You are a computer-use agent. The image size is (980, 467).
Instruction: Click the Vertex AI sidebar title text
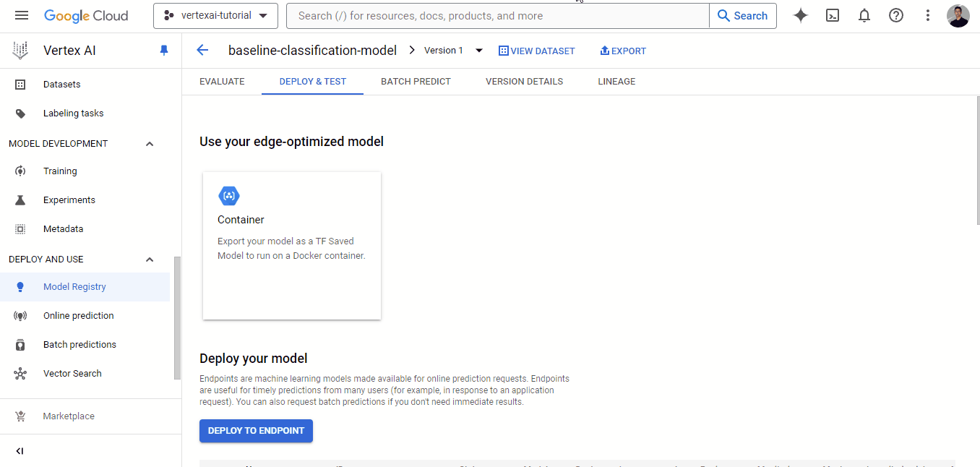click(x=69, y=51)
